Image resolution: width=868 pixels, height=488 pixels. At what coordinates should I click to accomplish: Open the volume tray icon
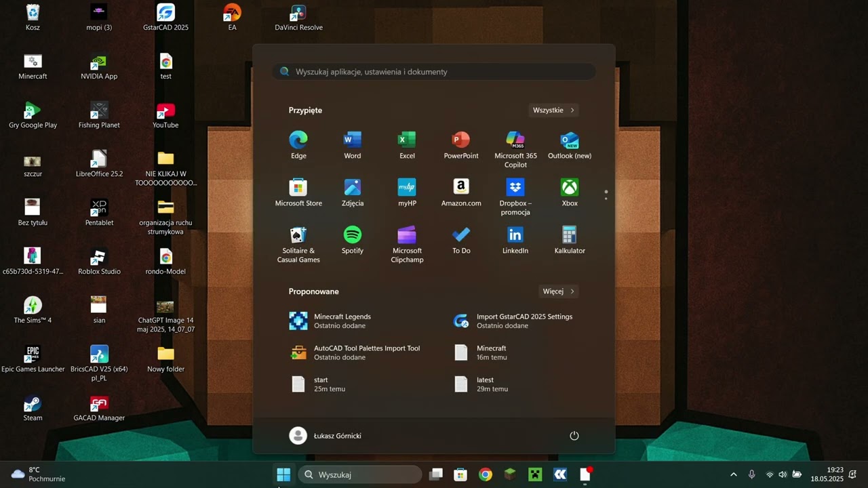point(783,474)
